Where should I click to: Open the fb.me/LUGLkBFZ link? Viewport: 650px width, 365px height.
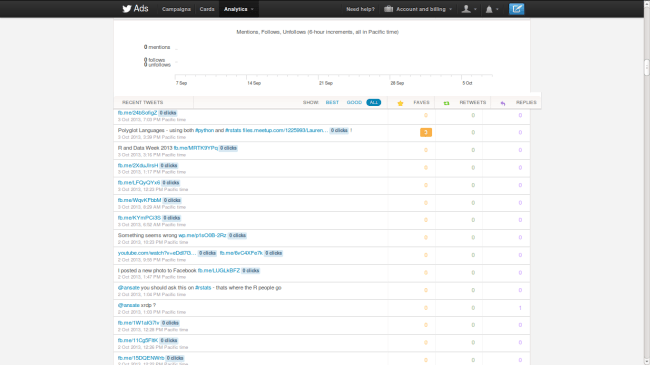(x=219, y=270)
